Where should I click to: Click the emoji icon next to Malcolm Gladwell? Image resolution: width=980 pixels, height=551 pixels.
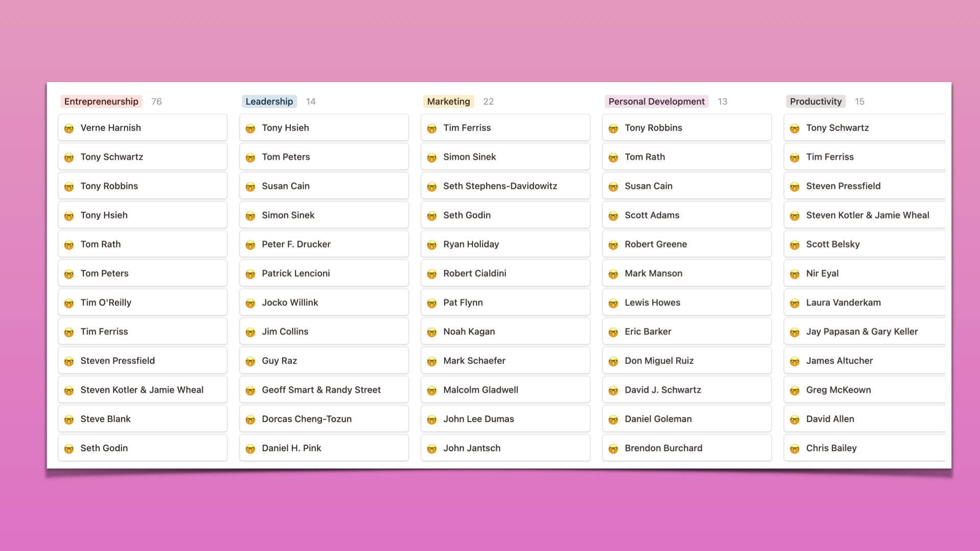pyautogui.click(x=432, y=390)
